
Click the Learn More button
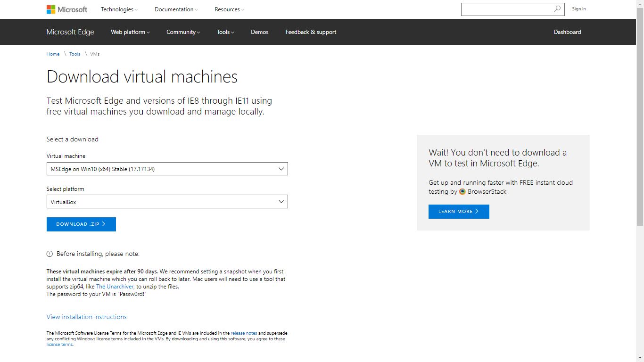[458, 212]
